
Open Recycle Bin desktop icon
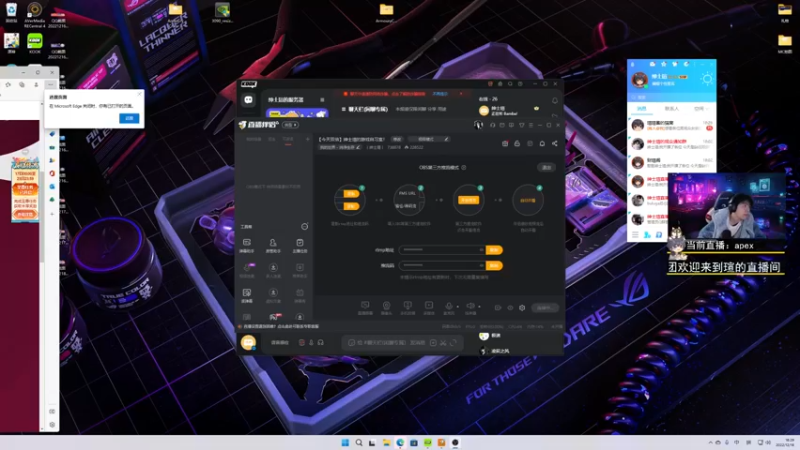11,12
